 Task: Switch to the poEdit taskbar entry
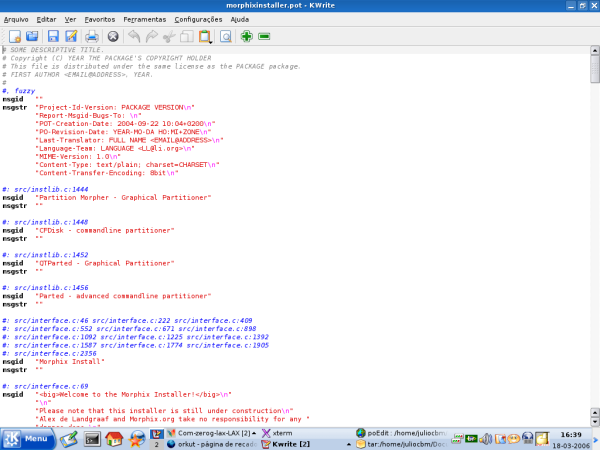click(x=401, y=433)
